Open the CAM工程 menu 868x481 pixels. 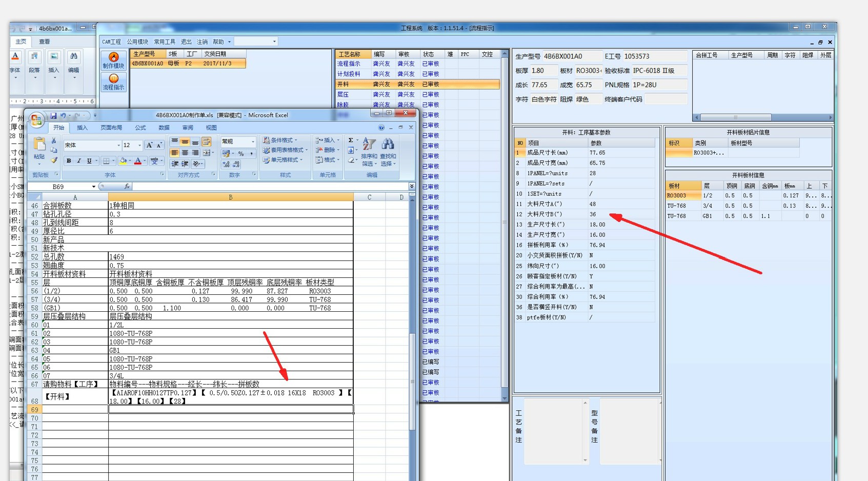[111, 42]
